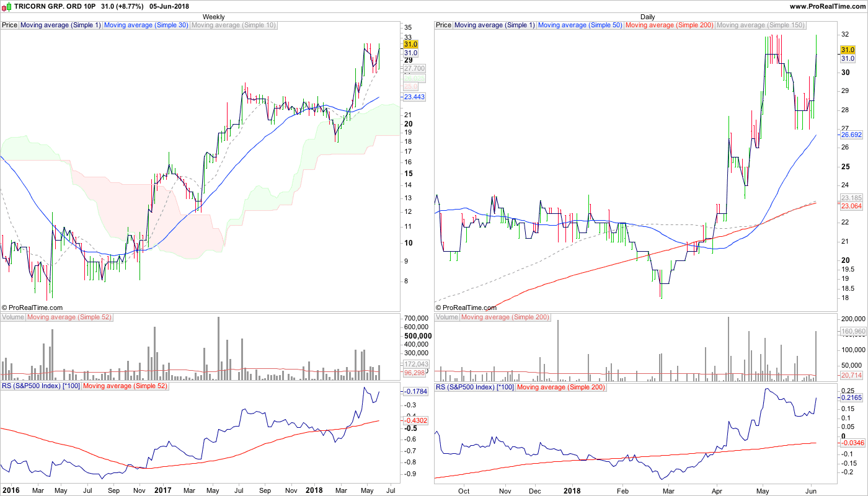Open the Daily Volume indicator label
This screenshot has height=496, width=868.
pyautogui.click(x=447, y=317)
